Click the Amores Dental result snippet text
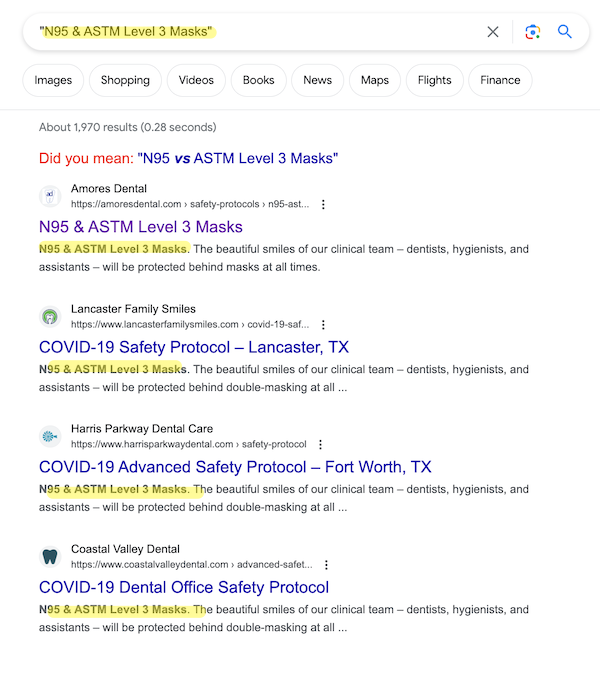Image resolution: width=600 pixels, height=682 pixels. pyautogui.click(x=284, y=258)
